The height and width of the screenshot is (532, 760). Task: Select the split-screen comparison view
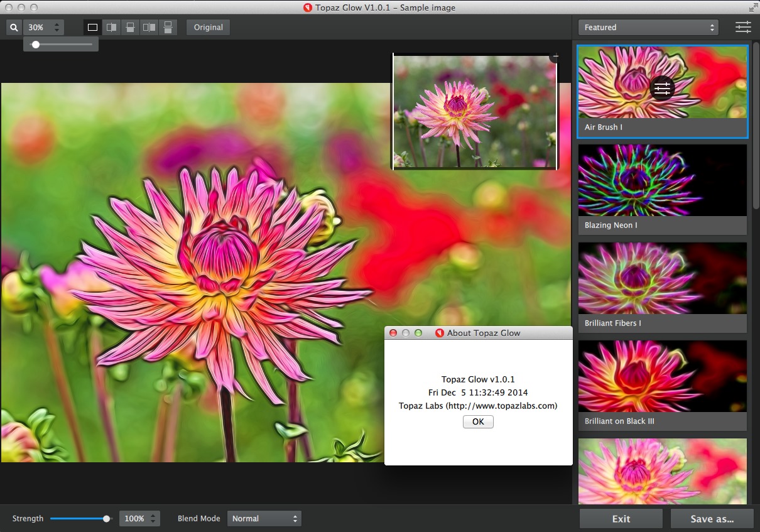[111, 27]
